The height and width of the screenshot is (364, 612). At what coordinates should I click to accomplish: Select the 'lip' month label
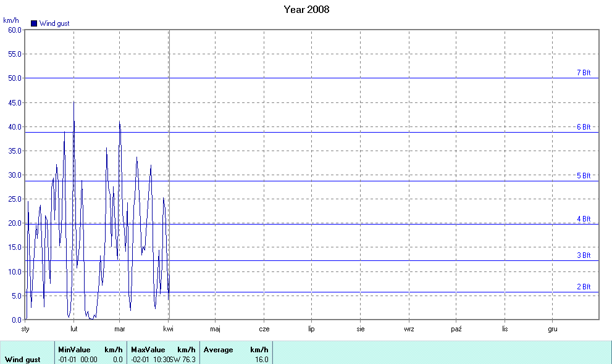coord(311,329)
